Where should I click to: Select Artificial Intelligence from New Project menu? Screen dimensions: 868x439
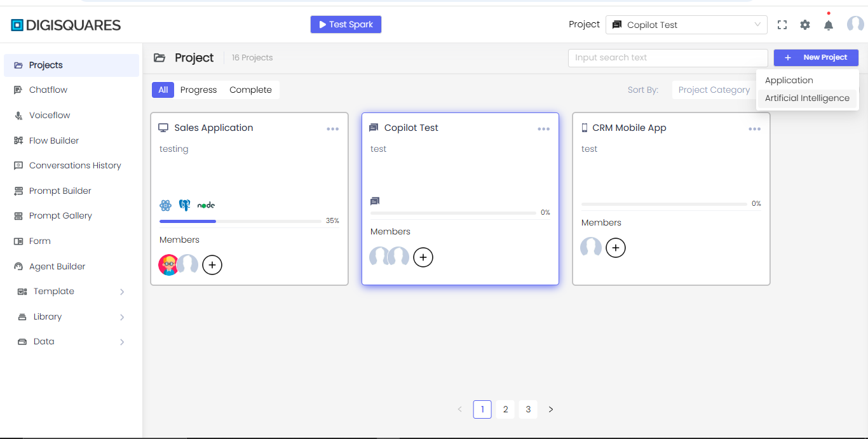coord(807,98)
